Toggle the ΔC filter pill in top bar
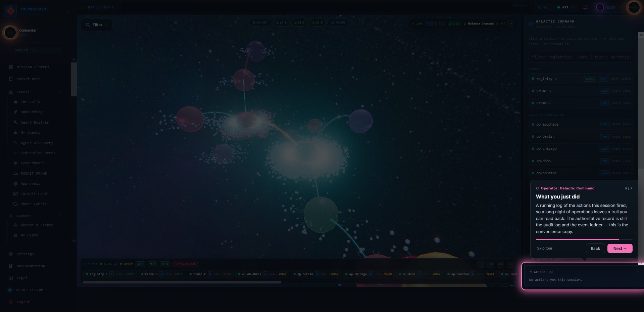 [x=317, y=23]
